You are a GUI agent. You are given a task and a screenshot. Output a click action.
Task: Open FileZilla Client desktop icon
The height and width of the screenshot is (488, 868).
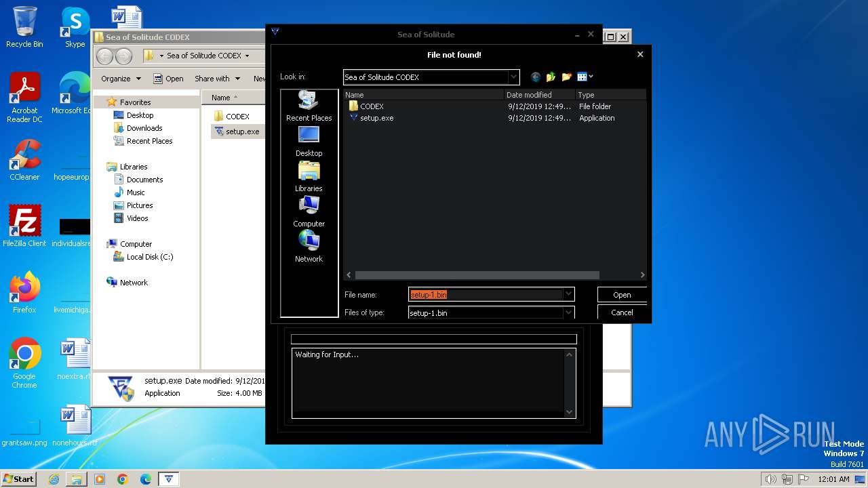click(24, 226)
